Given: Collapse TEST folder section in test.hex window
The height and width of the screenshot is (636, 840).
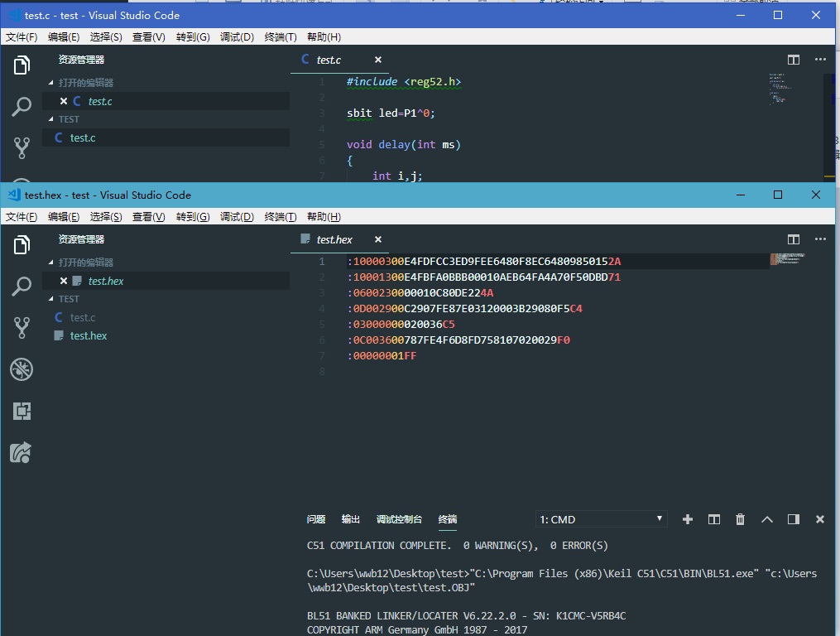Looking at the screenshot, I should point(64,299).
